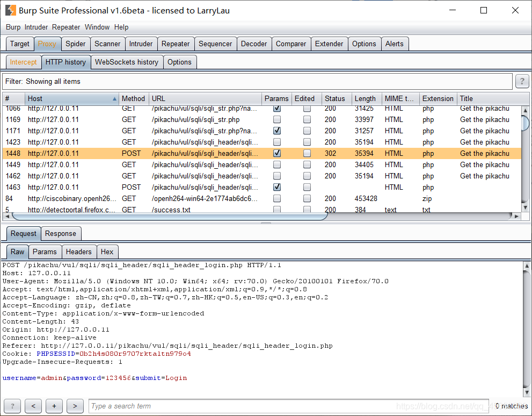Click the Burp Suite logo icon in title bar
This screenshot has height=416, width=532.
(11, 11)
